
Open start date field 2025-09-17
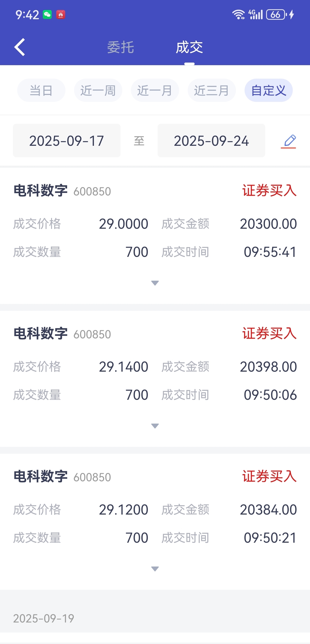pyautogui.click(x=67, y=141)
